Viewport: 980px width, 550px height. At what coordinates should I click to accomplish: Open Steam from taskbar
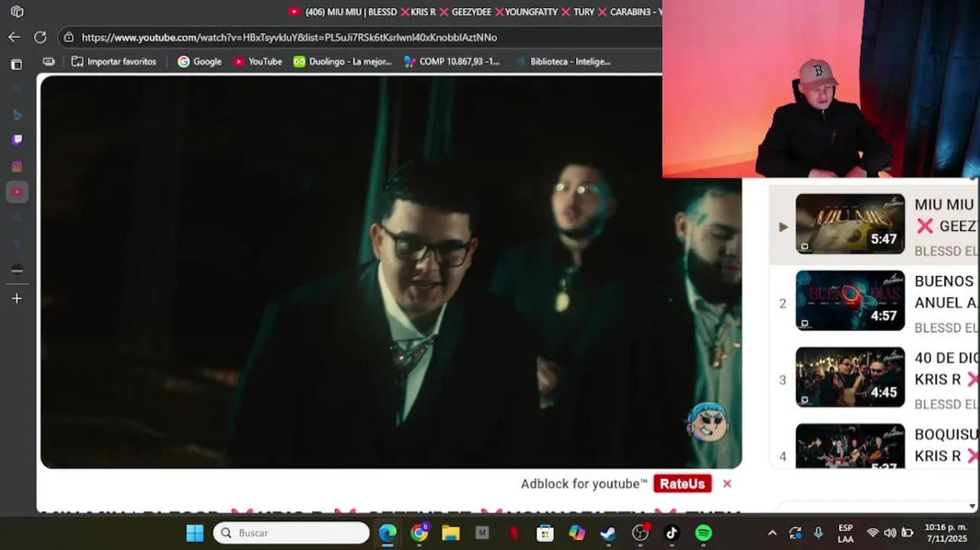click(x=608, y=532)
